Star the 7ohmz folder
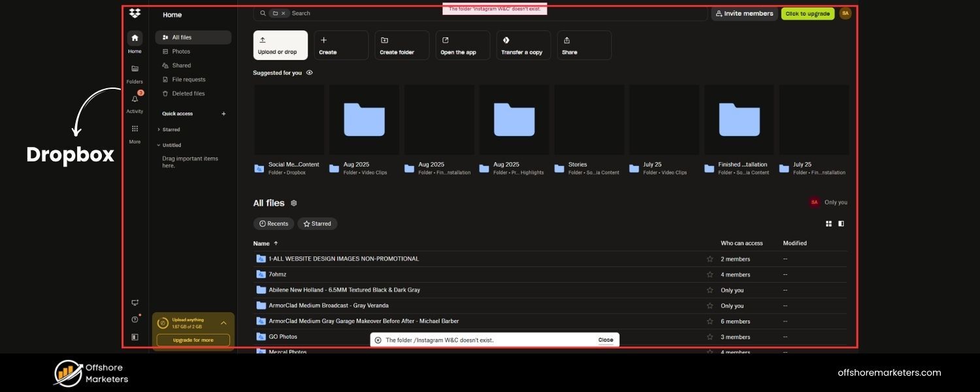Screen dimensions: 980x392 (x=710, y=274)
